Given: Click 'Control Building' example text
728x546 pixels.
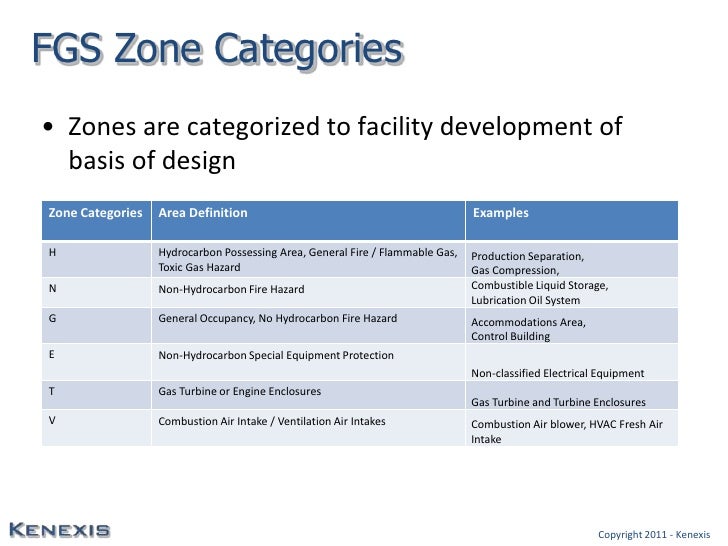Looking at the screenshot, I should click(510, 336).
